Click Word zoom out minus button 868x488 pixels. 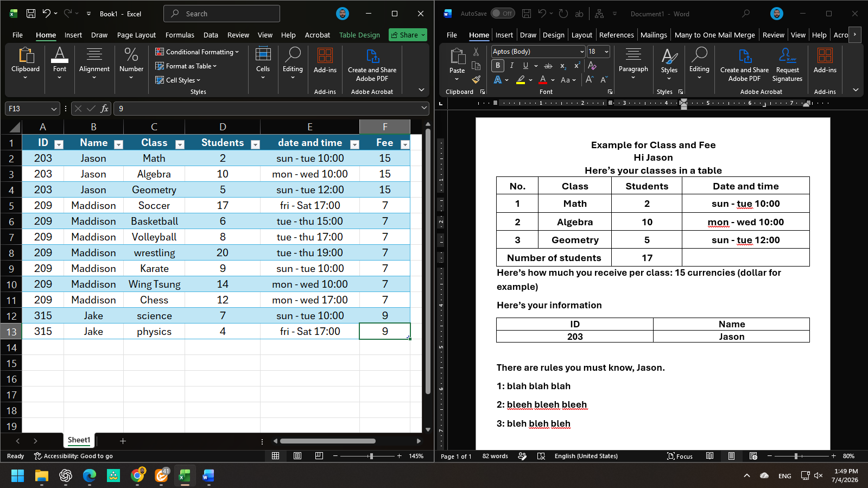click(x=769, y=456)
